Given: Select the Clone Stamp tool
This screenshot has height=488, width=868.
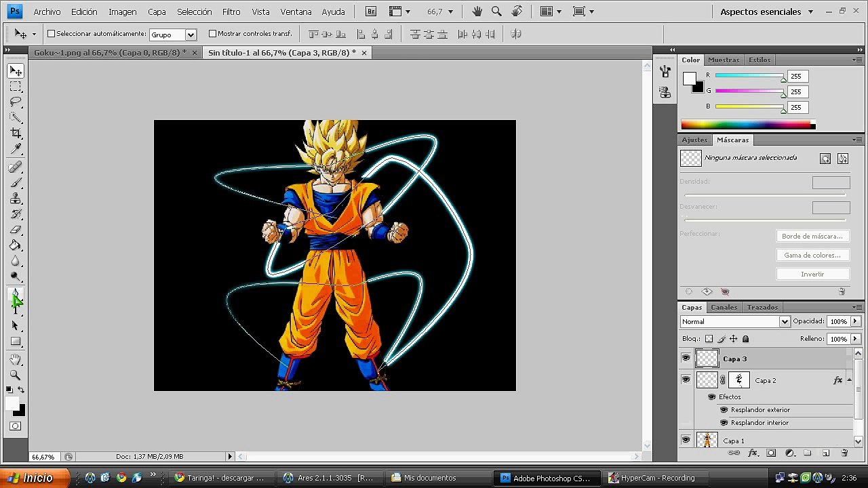Looking at the screenshot, I should (x=16, y=199).
